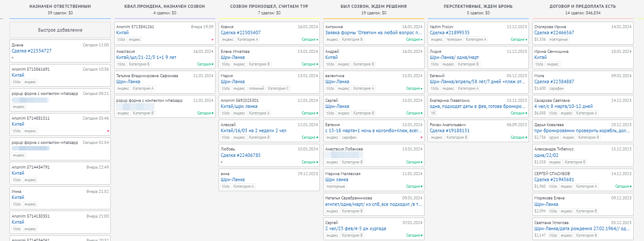Click grey dot on Любовь's deal card
Screen dimensions: 644x241
(x=222, y=162)
